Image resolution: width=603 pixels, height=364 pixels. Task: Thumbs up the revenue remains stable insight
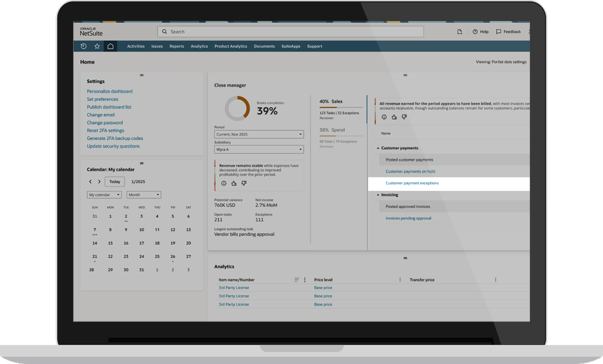[x=234, y=183]
